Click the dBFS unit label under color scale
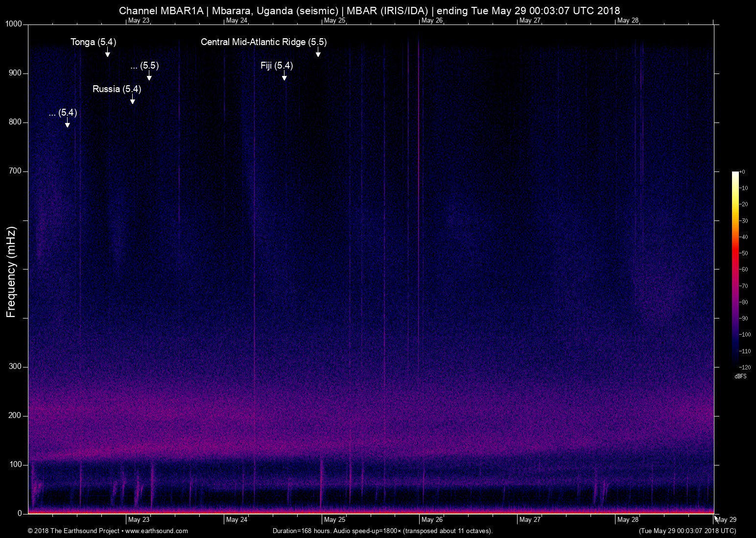The width and height of the screenshot is (756, 538). [740, 376]
